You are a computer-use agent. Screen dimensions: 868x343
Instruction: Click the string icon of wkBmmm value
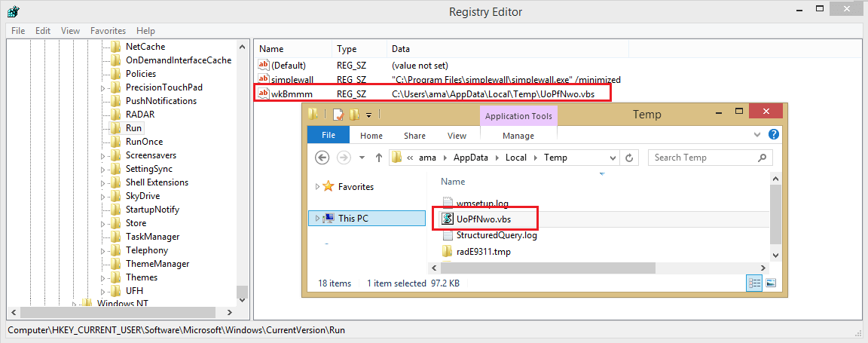tap(264, 93)
